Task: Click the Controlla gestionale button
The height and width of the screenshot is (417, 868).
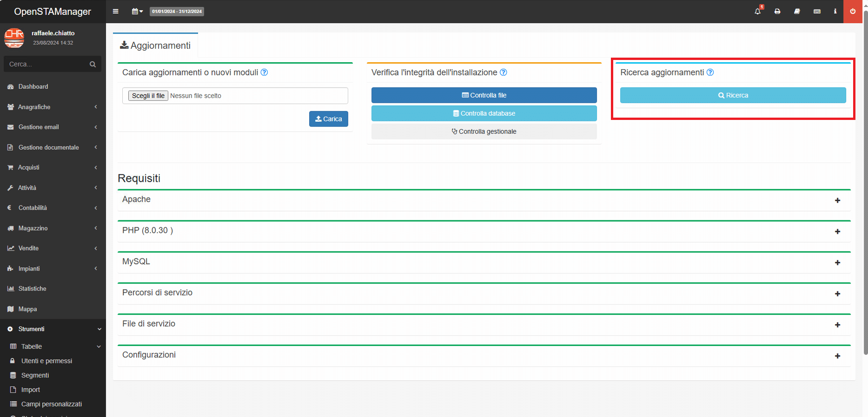Action: (x=484, y=132)
